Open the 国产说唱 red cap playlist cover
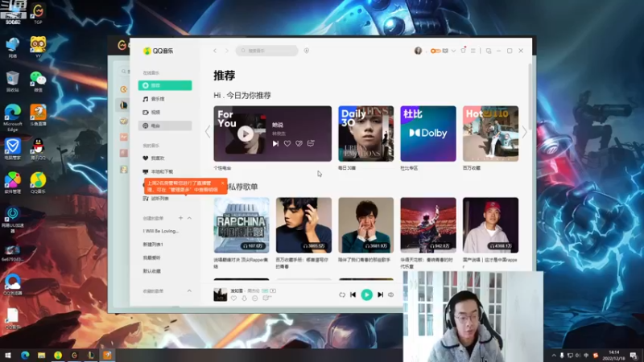 click(x=490, y=225)
